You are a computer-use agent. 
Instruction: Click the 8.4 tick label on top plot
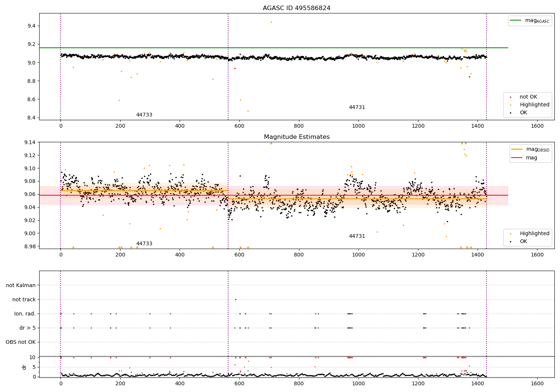coord(31,118)
